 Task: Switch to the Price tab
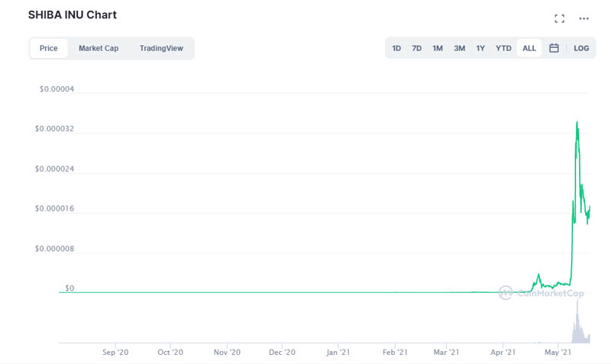pos(49,48)
